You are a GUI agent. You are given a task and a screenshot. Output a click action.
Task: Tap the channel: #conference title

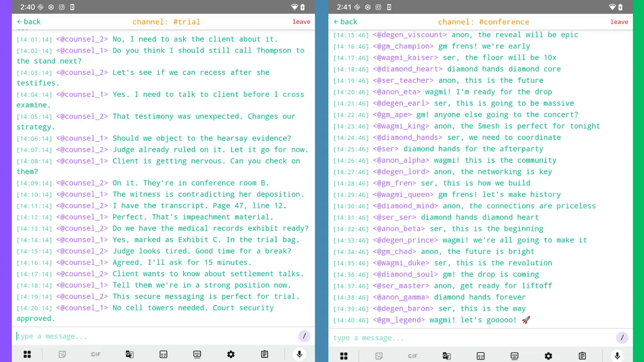(483, 22)
